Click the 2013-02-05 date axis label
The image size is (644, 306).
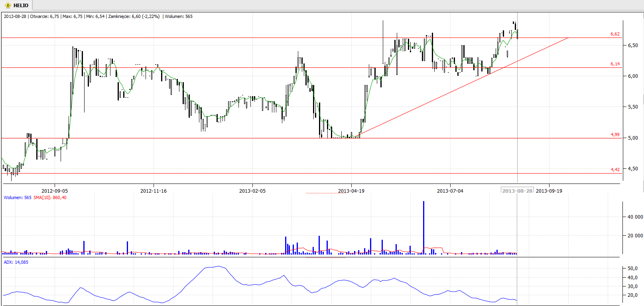click(252, 191)
